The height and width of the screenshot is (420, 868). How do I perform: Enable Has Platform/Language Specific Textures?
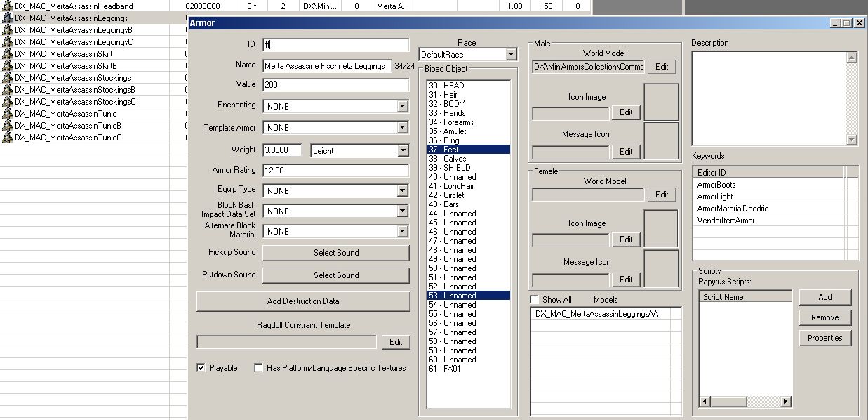coord(259,368)
